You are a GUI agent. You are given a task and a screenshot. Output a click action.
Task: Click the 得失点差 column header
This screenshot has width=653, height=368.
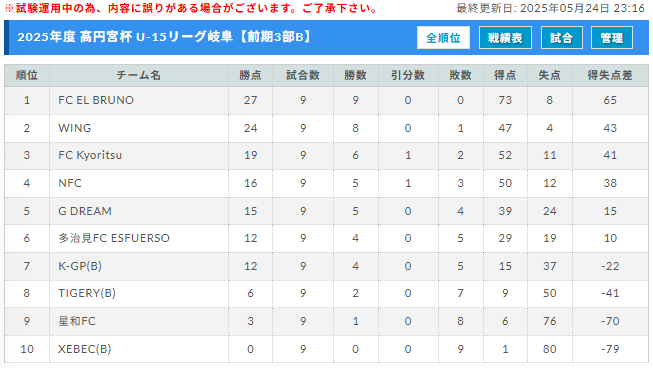point(610,75)
